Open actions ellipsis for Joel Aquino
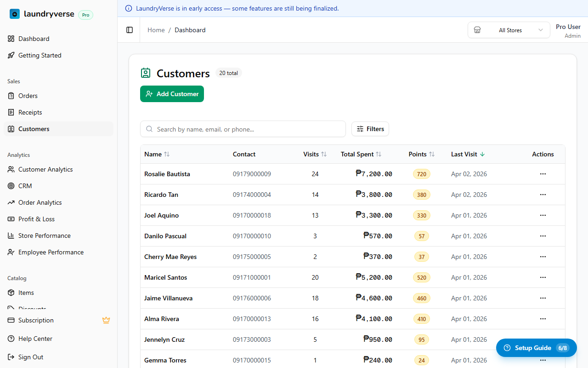Screen dimensions: 588x368 (x=543, y=215)
